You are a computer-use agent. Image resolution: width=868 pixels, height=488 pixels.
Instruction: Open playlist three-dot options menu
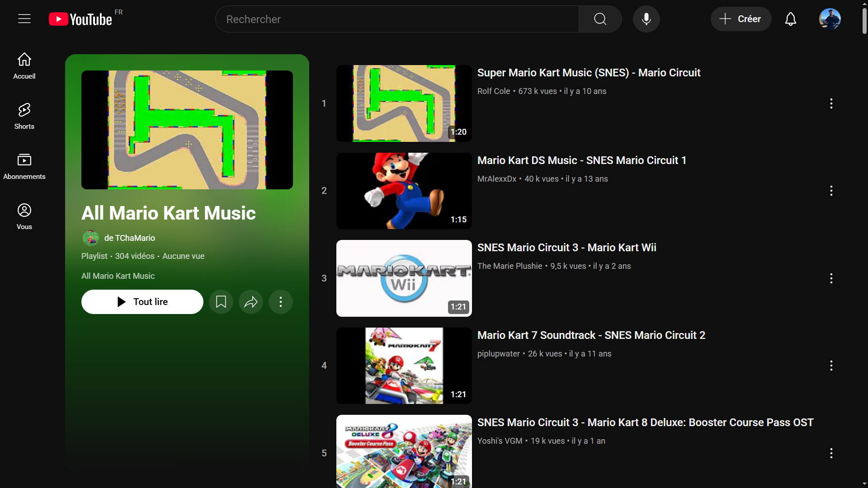(281, 302)
